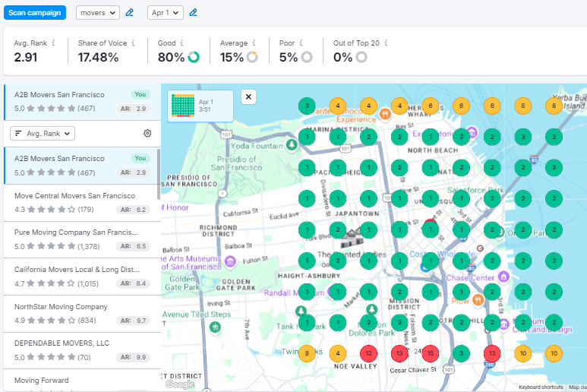Click red grid point ranked 15
Image resolution: width=587 pixels, height=392 pixels.
431,353
